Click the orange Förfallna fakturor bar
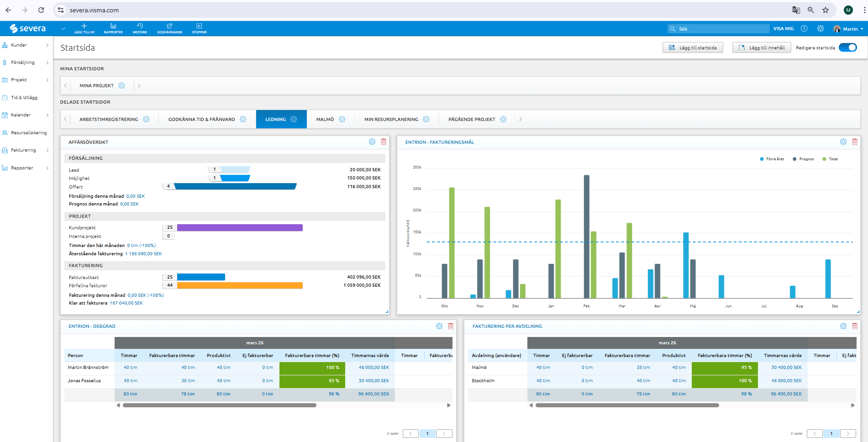This screenshot has width=868, height=442. pos(240,285)
